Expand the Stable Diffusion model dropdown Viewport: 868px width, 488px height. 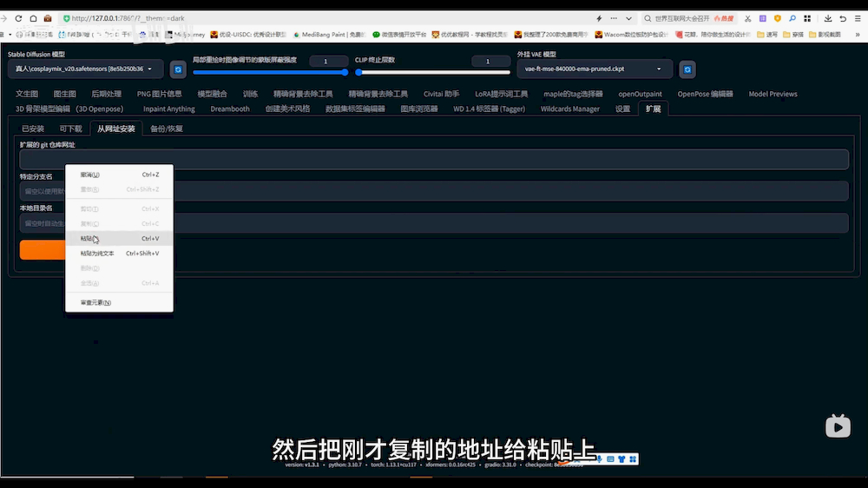click(85, 69)
